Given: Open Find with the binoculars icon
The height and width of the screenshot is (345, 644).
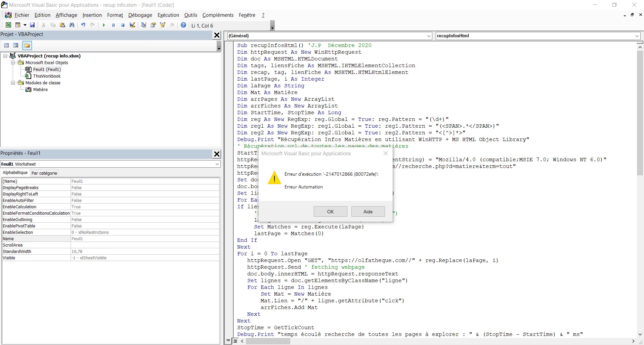Looking at the screenshot, I should coord(72,25).
